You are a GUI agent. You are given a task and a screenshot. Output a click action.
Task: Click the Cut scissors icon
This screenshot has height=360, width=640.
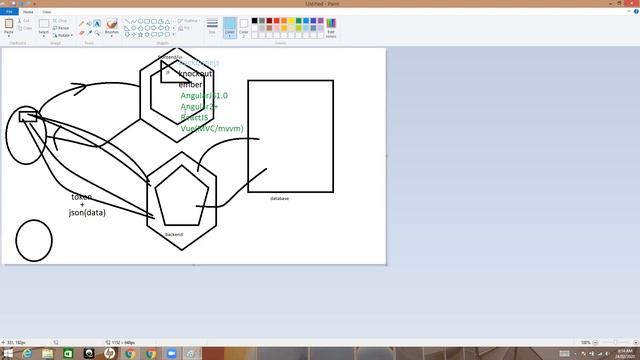pos(20,20)
